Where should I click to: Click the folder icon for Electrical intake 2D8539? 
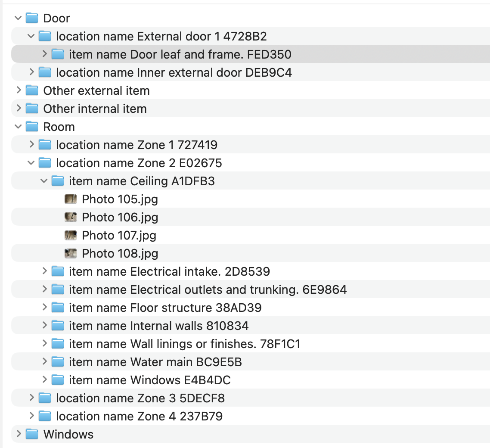pos(58,271)
